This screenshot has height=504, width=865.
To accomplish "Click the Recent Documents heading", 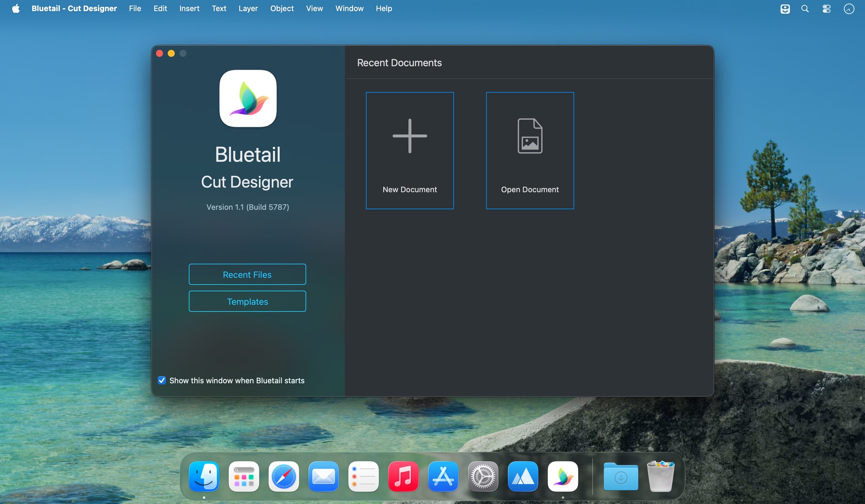I will (399, 63).
